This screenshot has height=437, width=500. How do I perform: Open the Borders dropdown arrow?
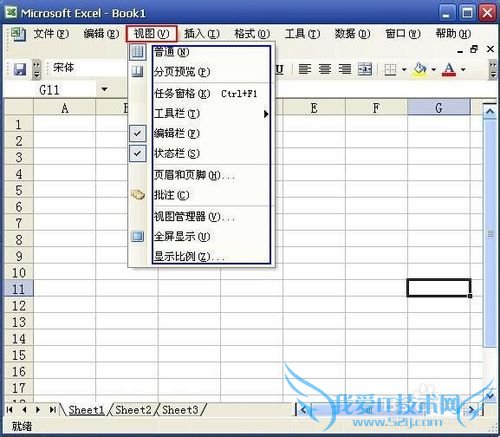click(x=404, y=70)
